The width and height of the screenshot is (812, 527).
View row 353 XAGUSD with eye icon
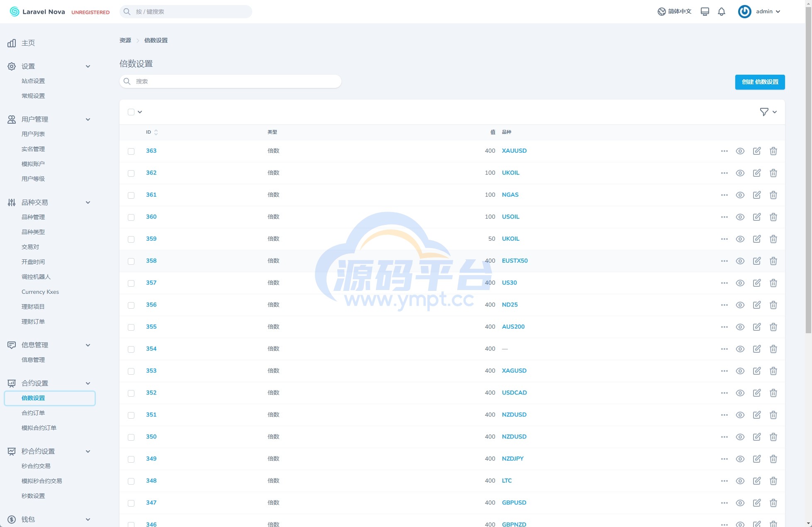[740, 371]
